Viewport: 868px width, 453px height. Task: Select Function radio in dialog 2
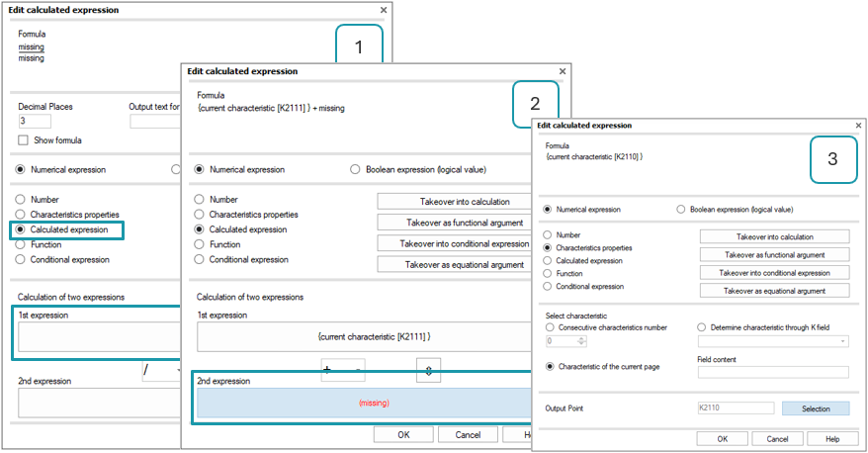tap(199, 244)
